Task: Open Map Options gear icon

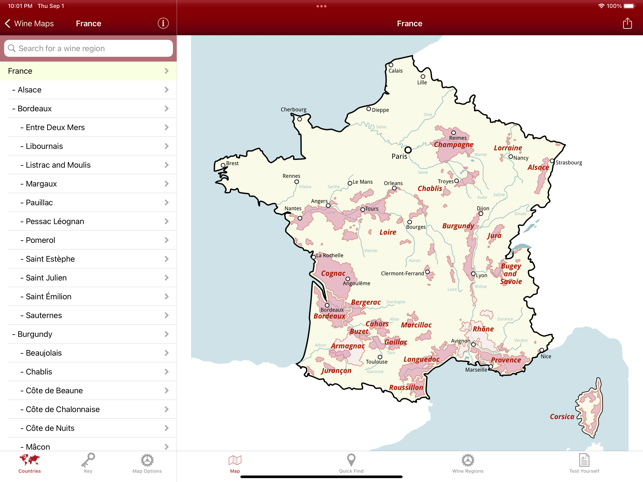Action: (147, 462)
